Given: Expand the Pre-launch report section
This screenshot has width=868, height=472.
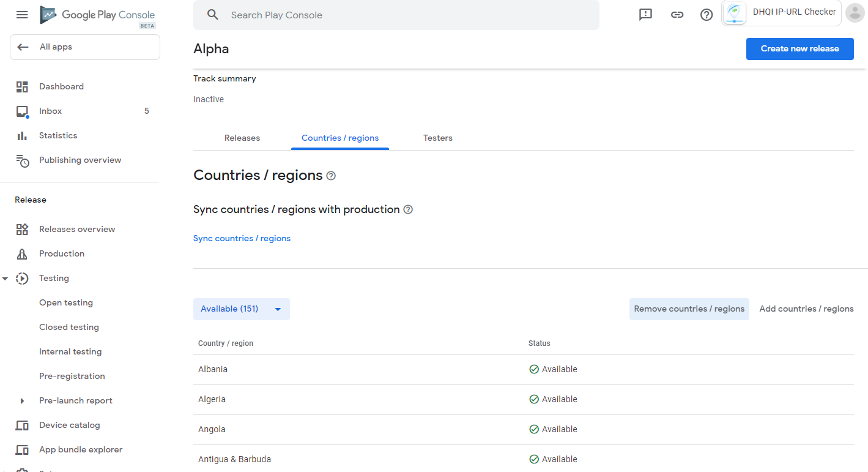Looking at the screenshot, I should [x=22, y=401].
